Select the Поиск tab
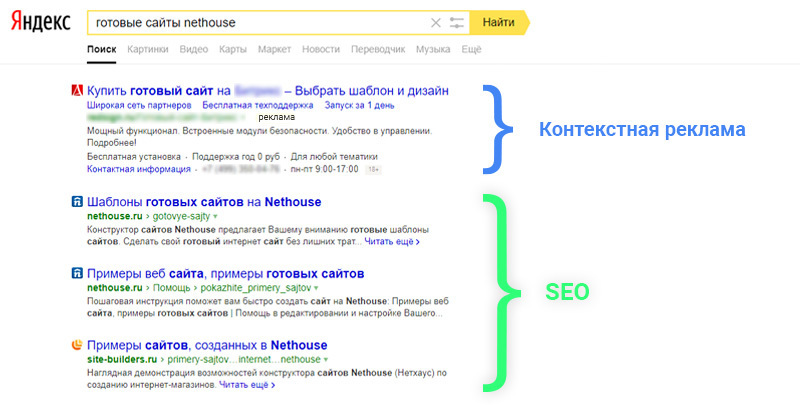Viewport: 800px width, 408px height. click(102, 49)
